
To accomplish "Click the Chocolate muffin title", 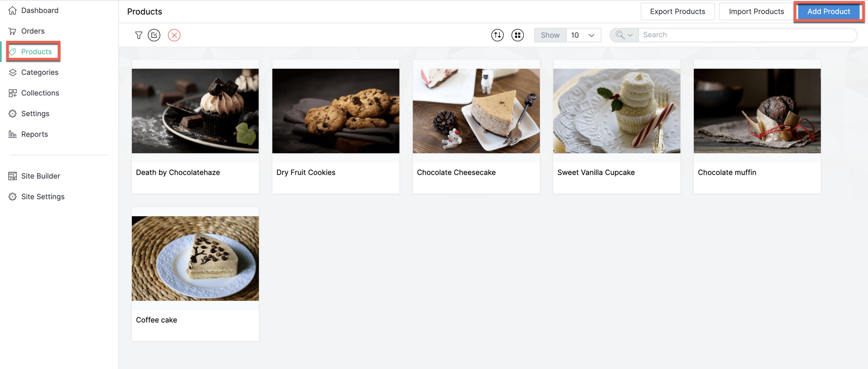I will 727,172.
